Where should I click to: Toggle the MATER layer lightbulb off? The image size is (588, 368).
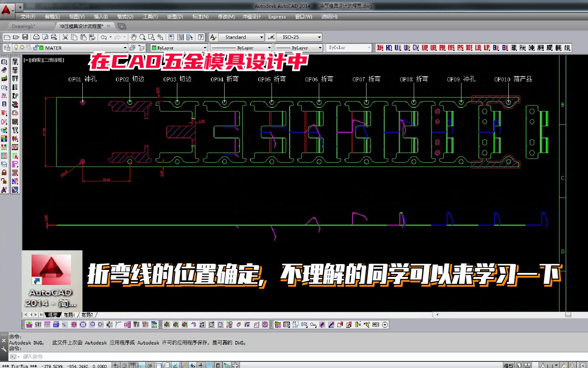click(x=16, y=48)
